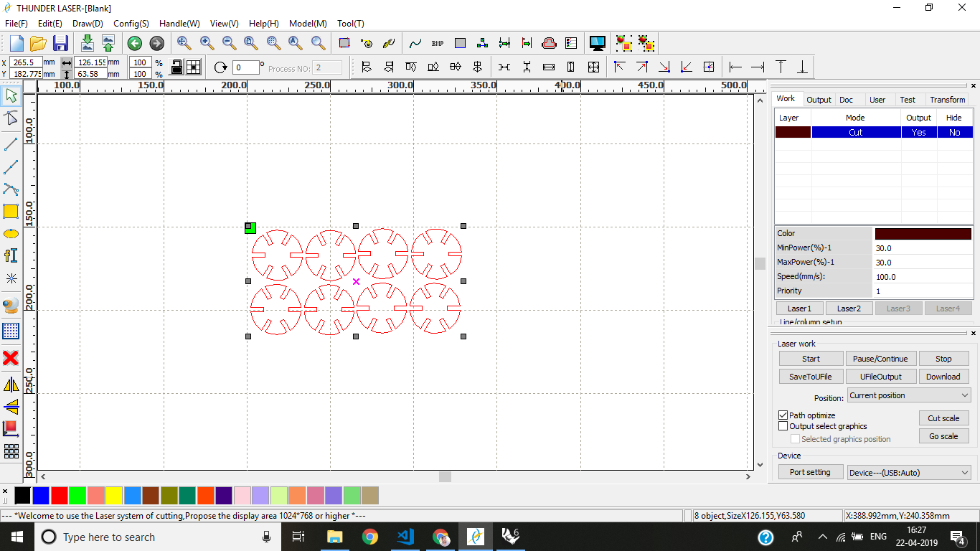
Task: Click the undo green arrow icon
Action: 134,43
